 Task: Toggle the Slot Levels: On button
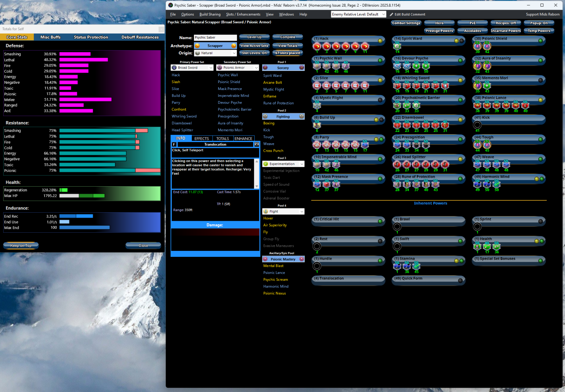pos(254,53)
